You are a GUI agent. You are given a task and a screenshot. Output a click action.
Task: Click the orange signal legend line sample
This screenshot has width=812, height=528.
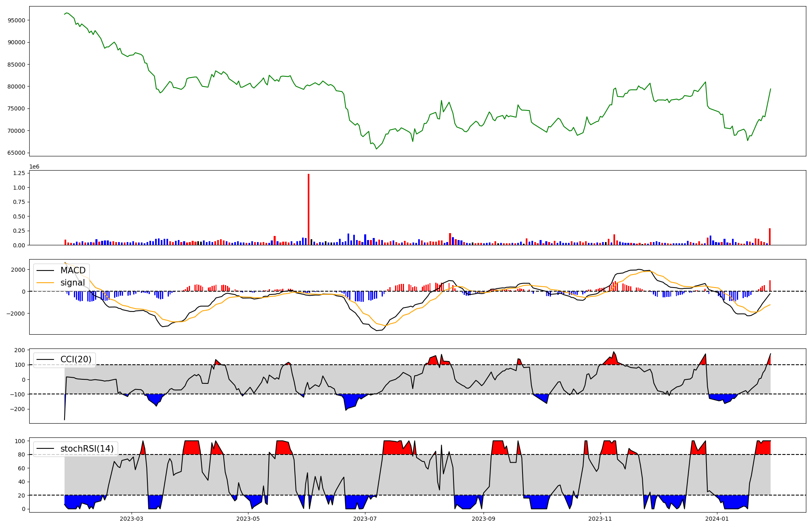(x=45, y=283)
